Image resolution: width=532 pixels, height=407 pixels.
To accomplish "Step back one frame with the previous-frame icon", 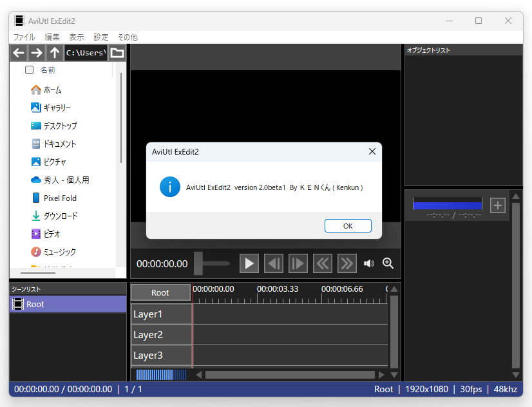I will 273,263.
